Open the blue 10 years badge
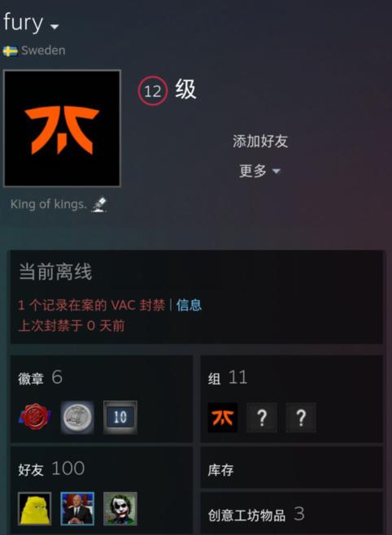The height and width of the screenshot is (535, 392). tap(120, 417)
